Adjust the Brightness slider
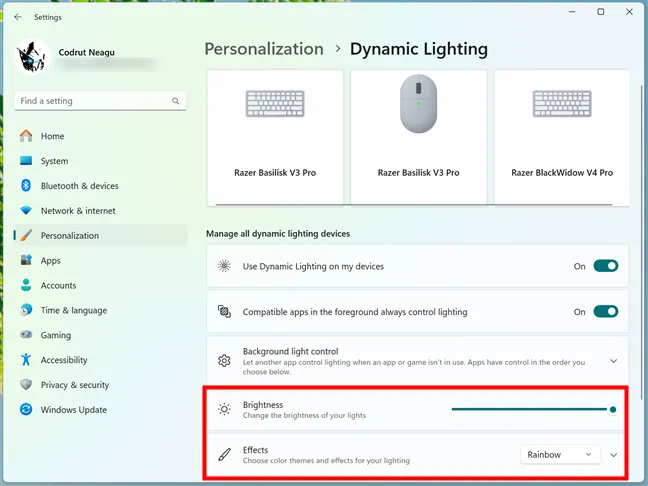The height and width of the screenshot is (486, 648). 532,409
